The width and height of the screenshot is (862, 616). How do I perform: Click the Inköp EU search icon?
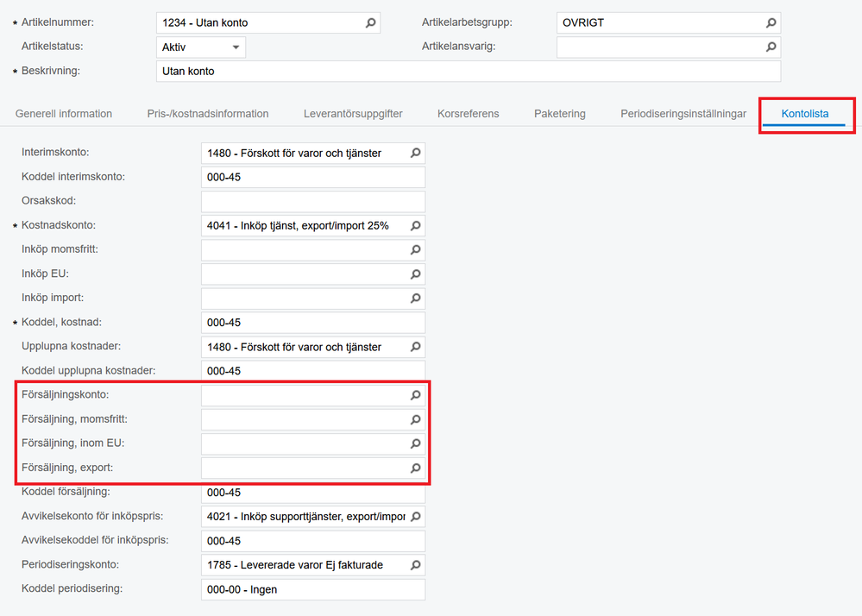[x=415, y=274]
